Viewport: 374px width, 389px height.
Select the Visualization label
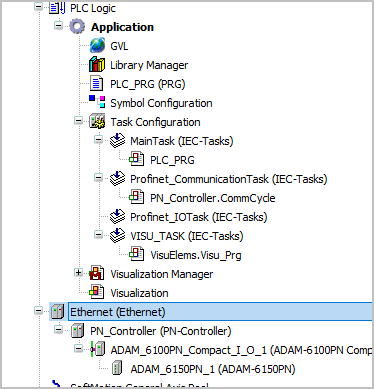[x=139, y=293]
